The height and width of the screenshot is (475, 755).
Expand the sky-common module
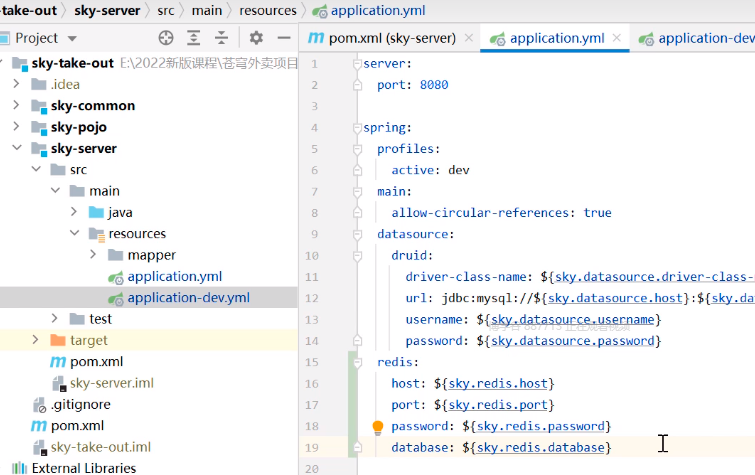[17, 105]
